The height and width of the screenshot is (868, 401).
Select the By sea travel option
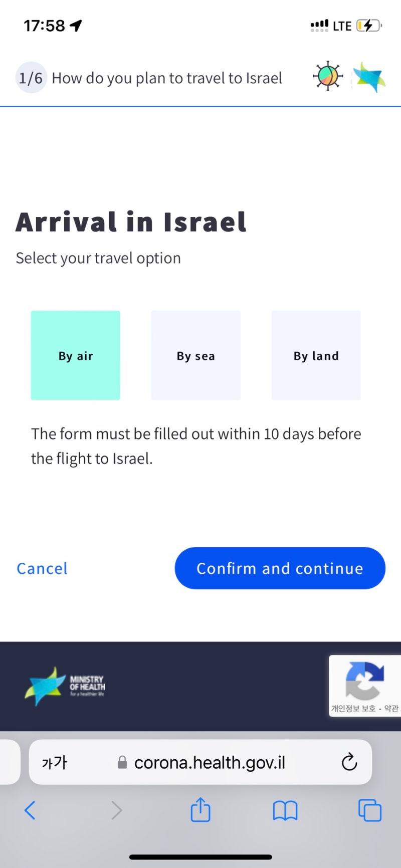196,355
